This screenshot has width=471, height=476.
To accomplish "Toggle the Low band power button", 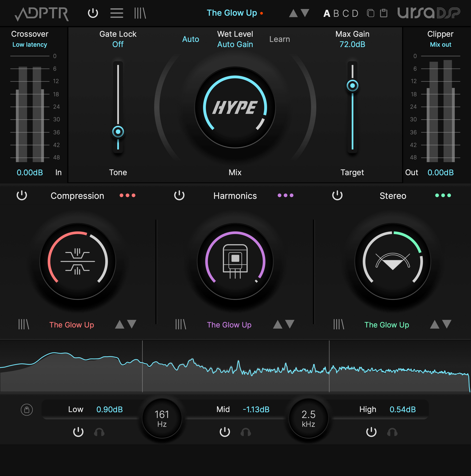I will click(78, 432).
